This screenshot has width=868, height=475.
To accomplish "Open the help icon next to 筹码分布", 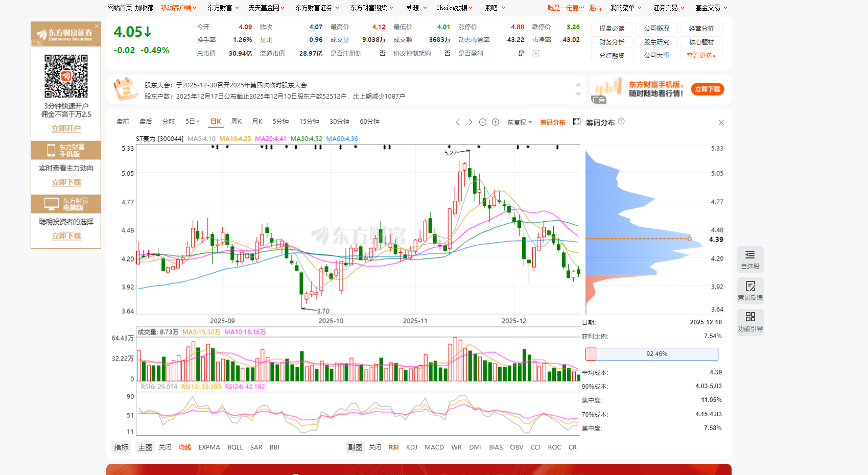I will (x=621, y=122).
